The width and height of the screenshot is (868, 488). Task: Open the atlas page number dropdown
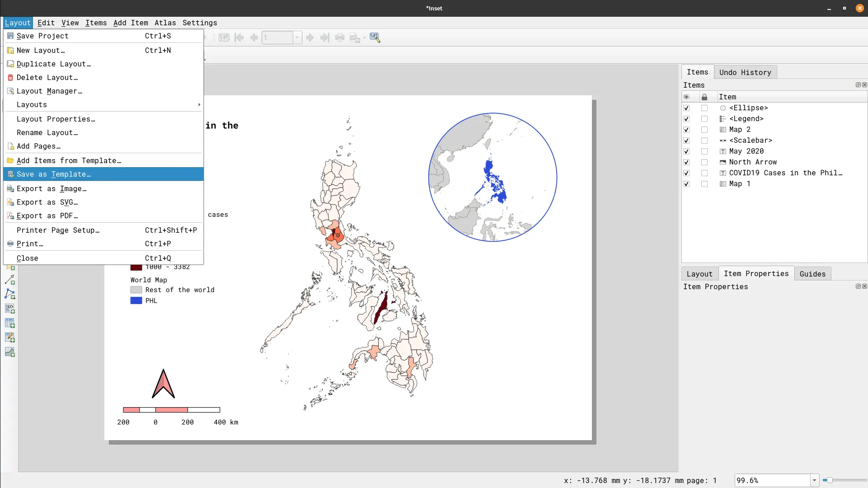point(297,38)
